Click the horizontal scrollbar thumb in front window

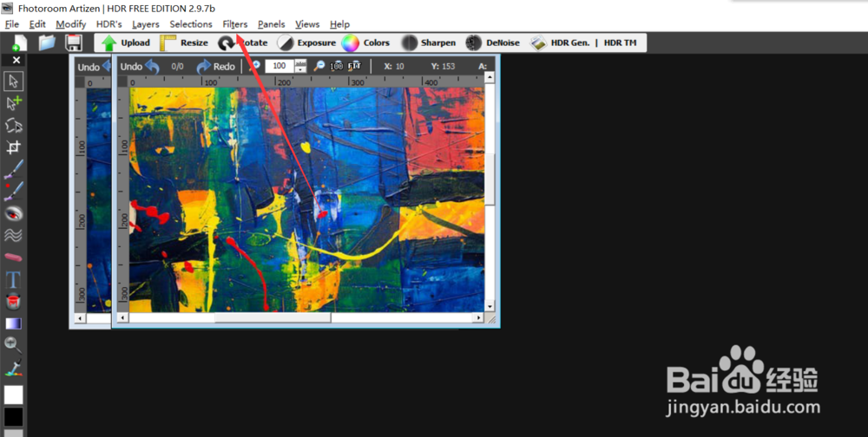(273, 317)
